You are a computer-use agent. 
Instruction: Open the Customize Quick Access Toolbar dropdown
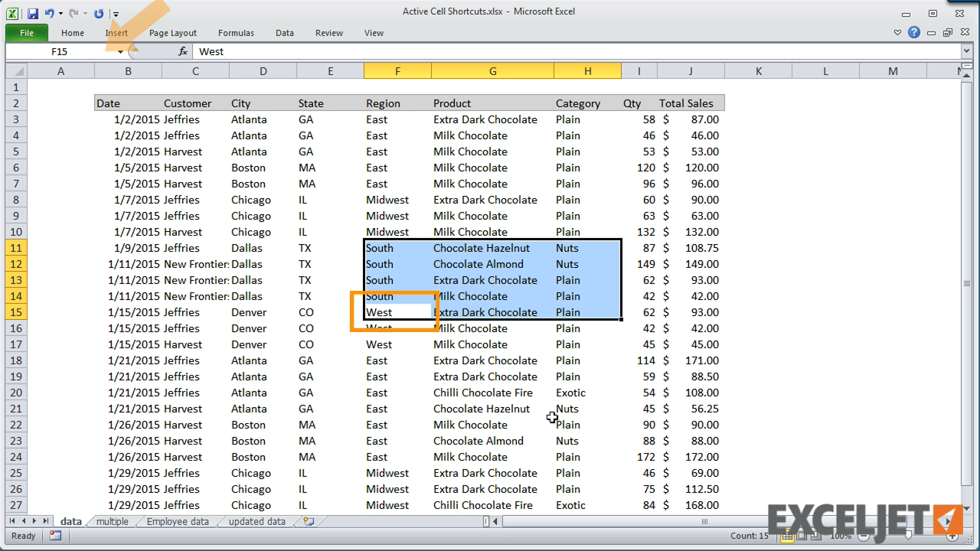click(x=116, y=14)
